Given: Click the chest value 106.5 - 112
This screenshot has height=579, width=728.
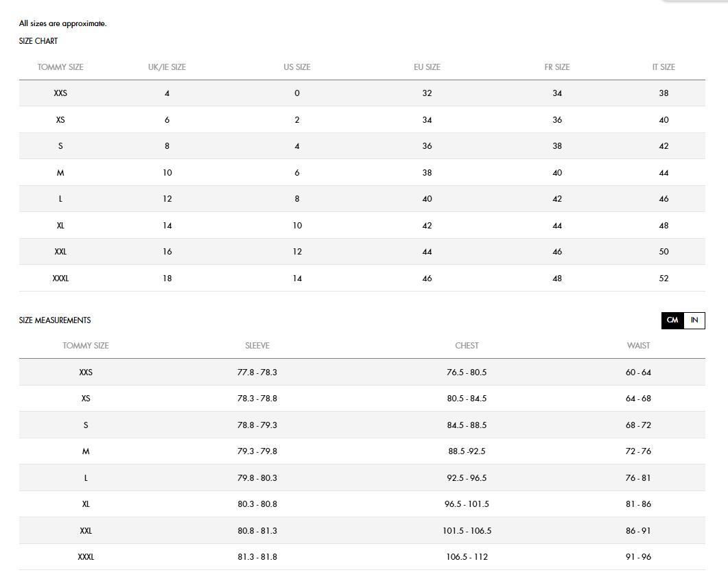Looking at the screenshot, I should pyautogui.click(x=467, y=557).
